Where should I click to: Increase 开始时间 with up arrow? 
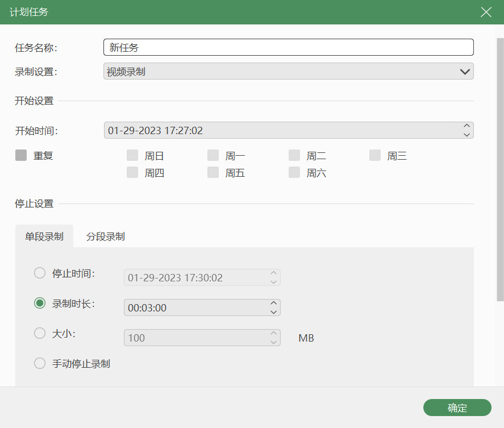click(x=466, y=126)
